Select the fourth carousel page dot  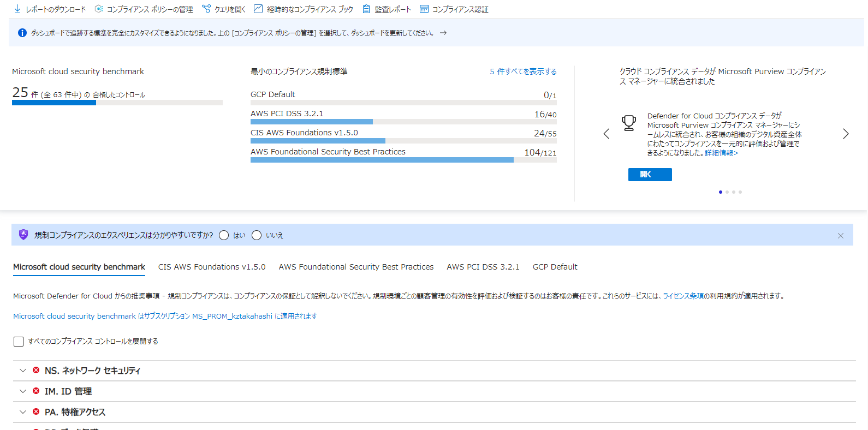point(740,192)
